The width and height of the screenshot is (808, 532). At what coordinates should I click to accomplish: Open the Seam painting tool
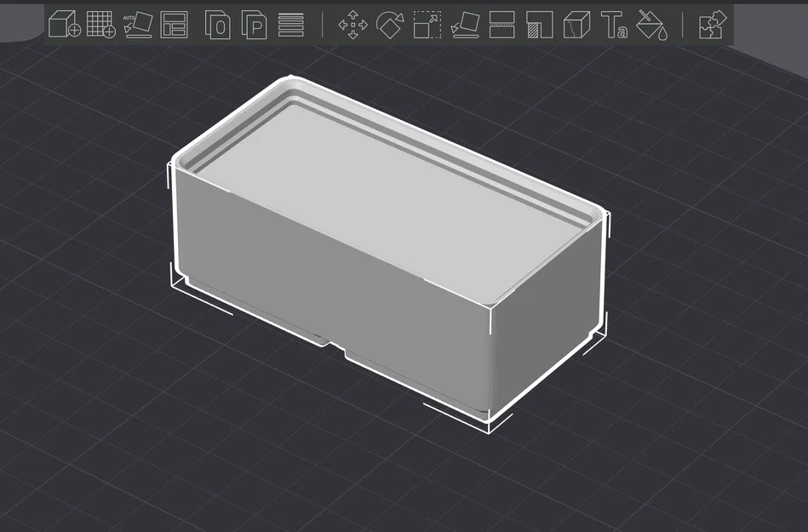[576, 25]
